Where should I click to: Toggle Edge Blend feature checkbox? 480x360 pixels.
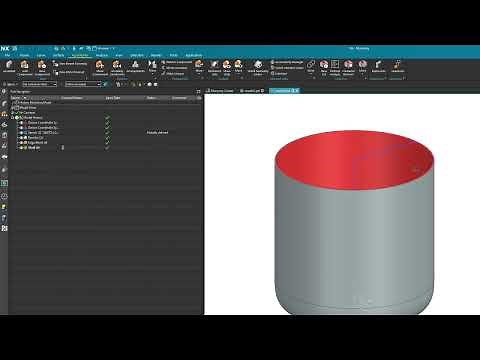coord(21,143)
